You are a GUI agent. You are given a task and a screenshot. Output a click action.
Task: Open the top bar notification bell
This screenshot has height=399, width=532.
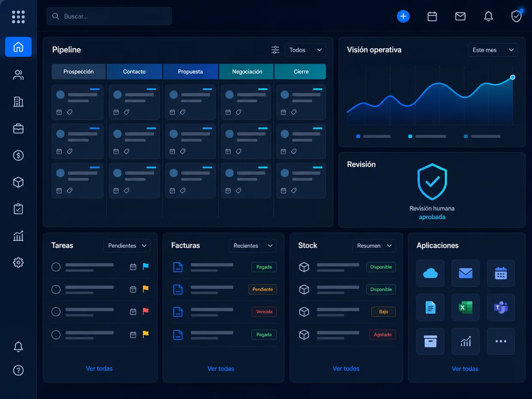pos(488,16)
